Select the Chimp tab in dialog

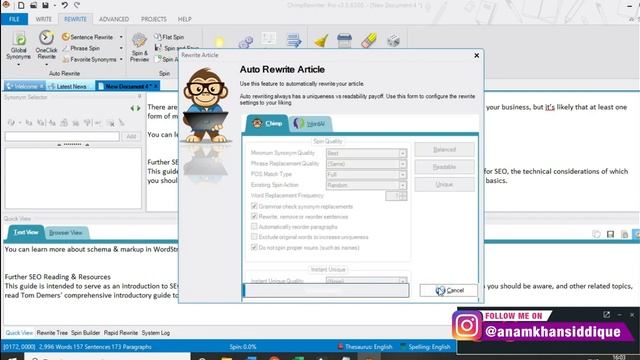coord(267,123)
